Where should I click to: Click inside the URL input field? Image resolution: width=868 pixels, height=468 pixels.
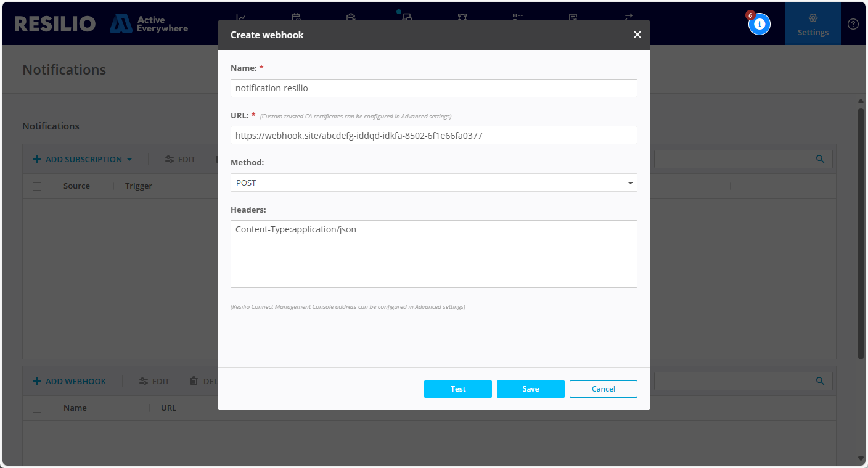tap(433, 135)
